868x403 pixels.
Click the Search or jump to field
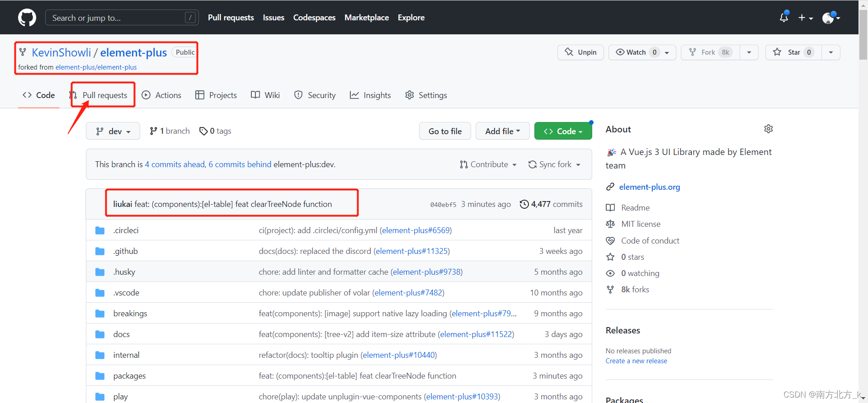(122, 18)
